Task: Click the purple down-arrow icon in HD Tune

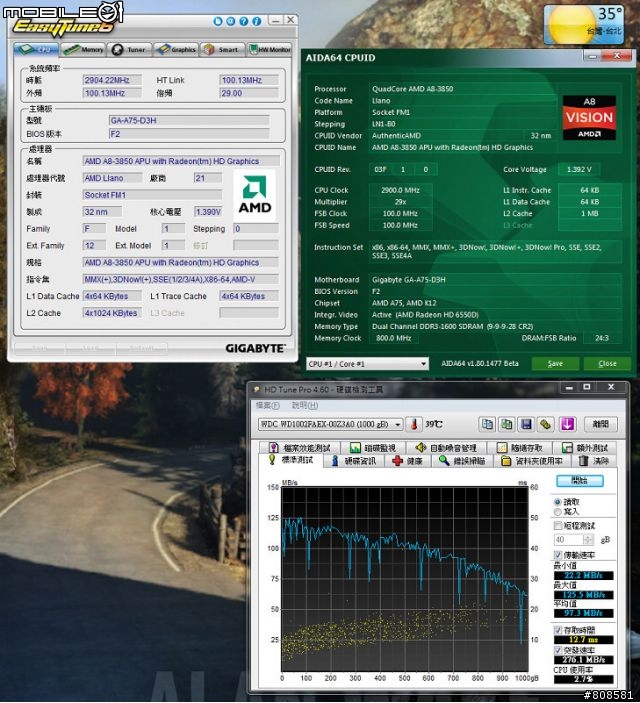Action: [x=567, y=424]
